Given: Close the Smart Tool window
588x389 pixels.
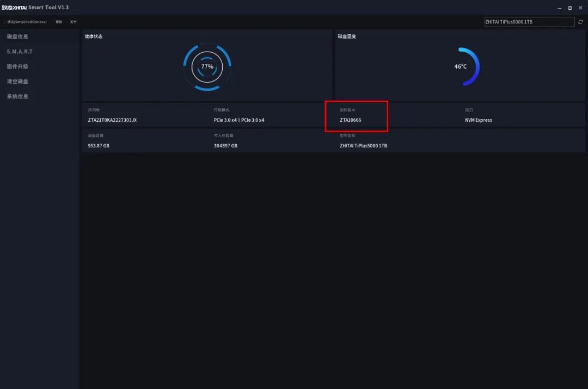Looking at the screenshot, I should click(x=580, y=8).
